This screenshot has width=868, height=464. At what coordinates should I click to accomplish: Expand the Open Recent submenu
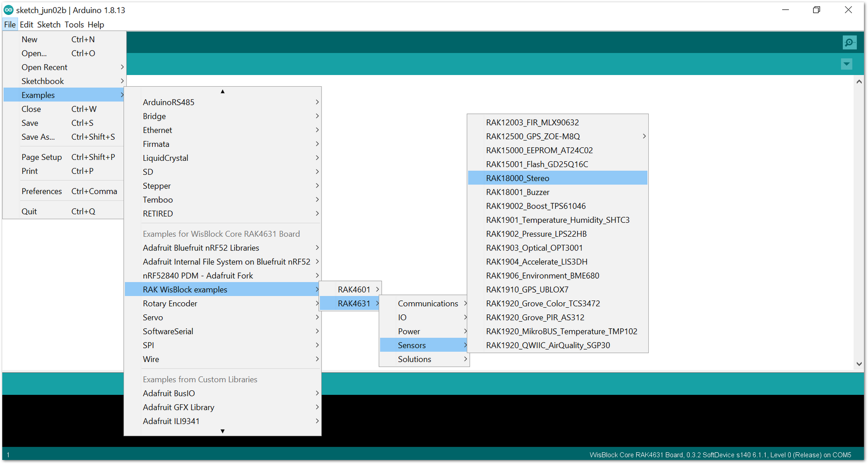[64, 67]
